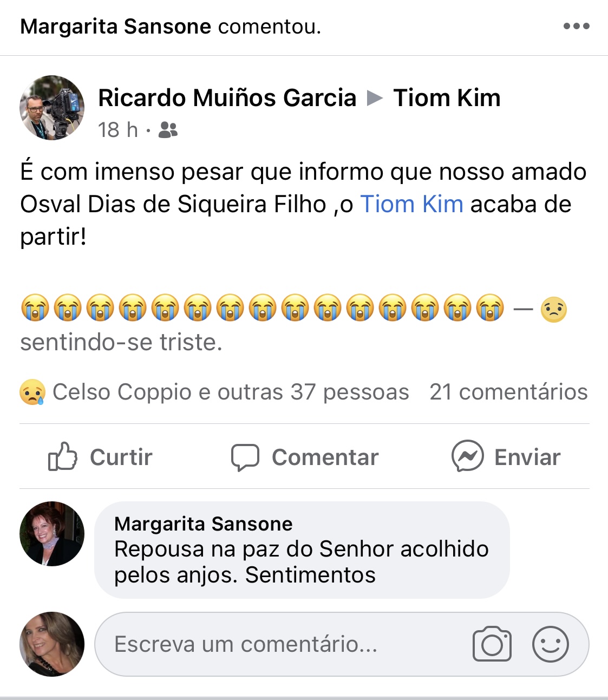Open the three-dots post options menu
Image resolution: width=608 pixels, height=700 pixels.
click(576, 26)
